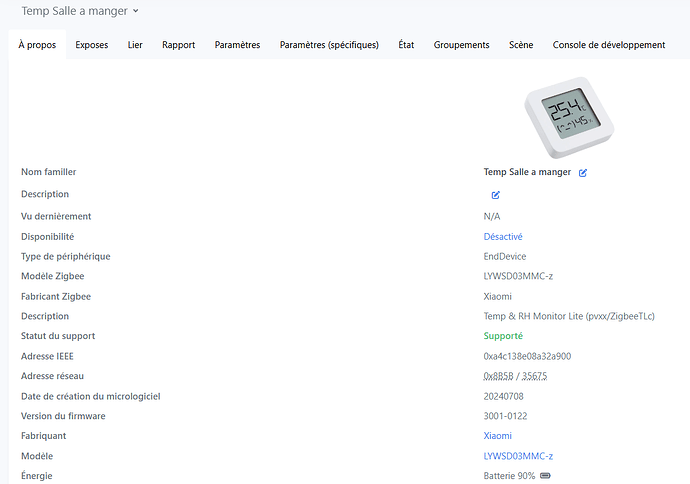Viewport: 690px width, 484px height.
Task: Click the Supporté support status text
Action: [x=503, y=336]
